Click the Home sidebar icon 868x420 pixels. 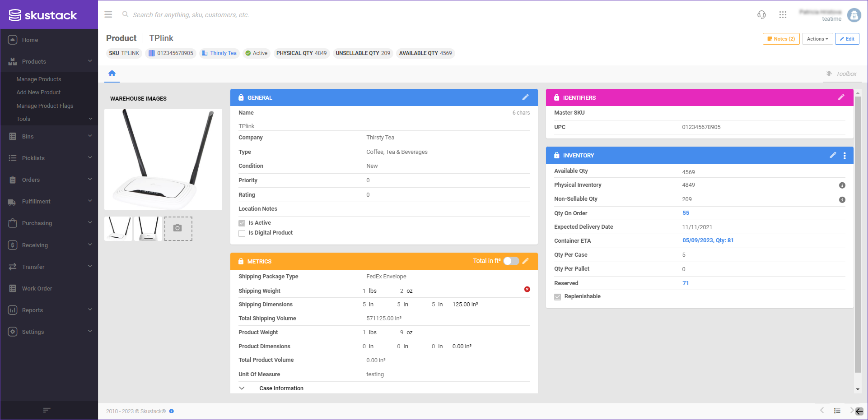point(13,40)
